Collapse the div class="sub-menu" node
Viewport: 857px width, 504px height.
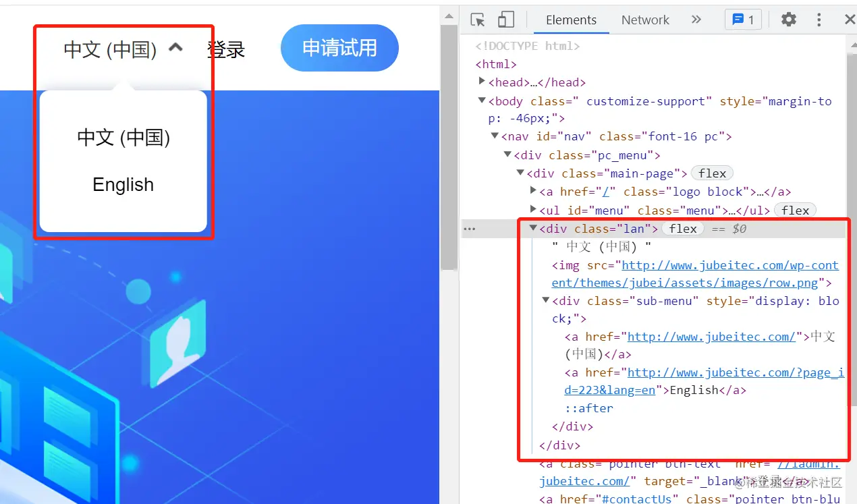(x=546, y=300)
